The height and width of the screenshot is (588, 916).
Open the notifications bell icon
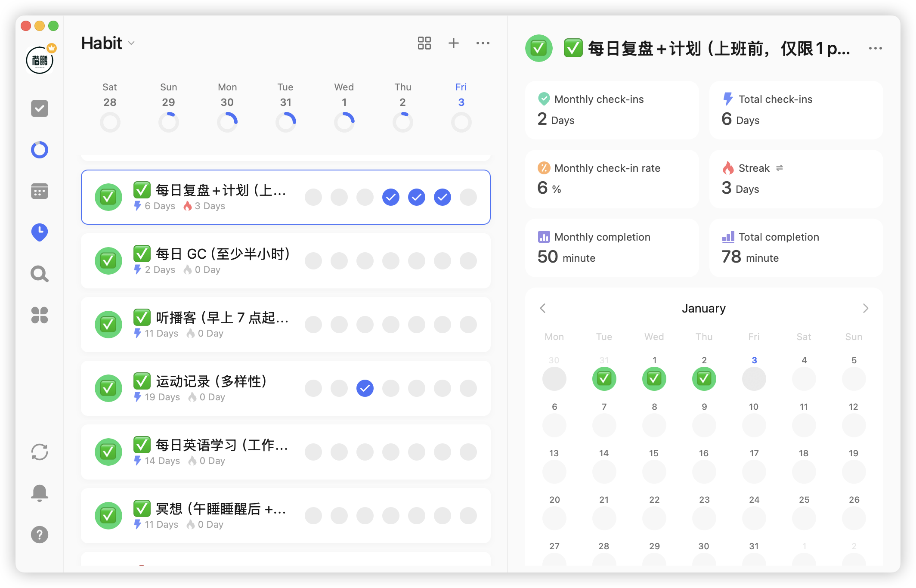tap(40, 492)
